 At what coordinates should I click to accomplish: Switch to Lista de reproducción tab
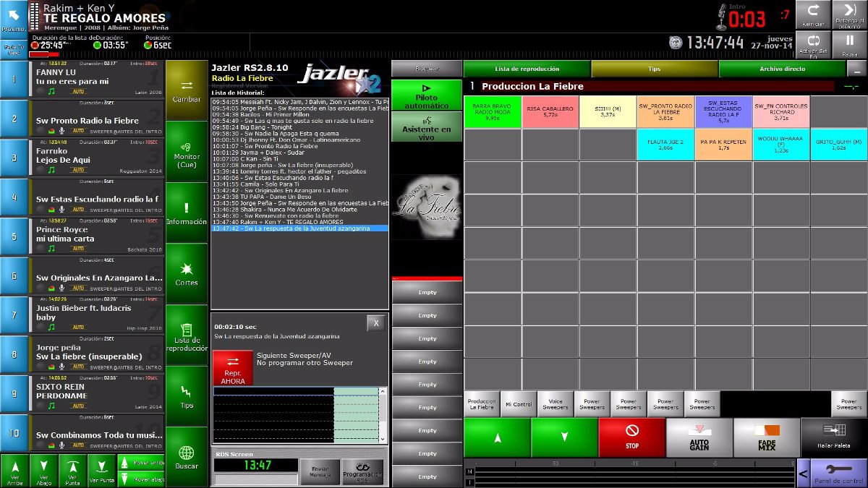click(x=527, y=69)
